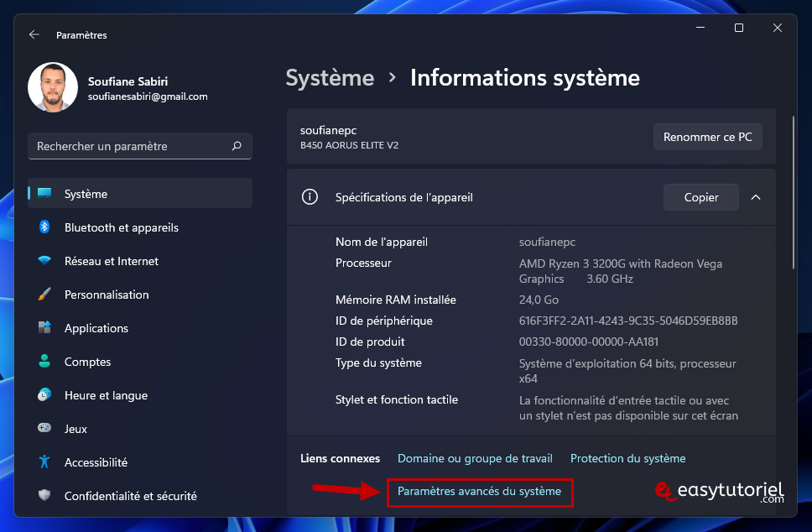
Task: Click the paintbrush icon for Personnalisation
Action: (44, 295)
